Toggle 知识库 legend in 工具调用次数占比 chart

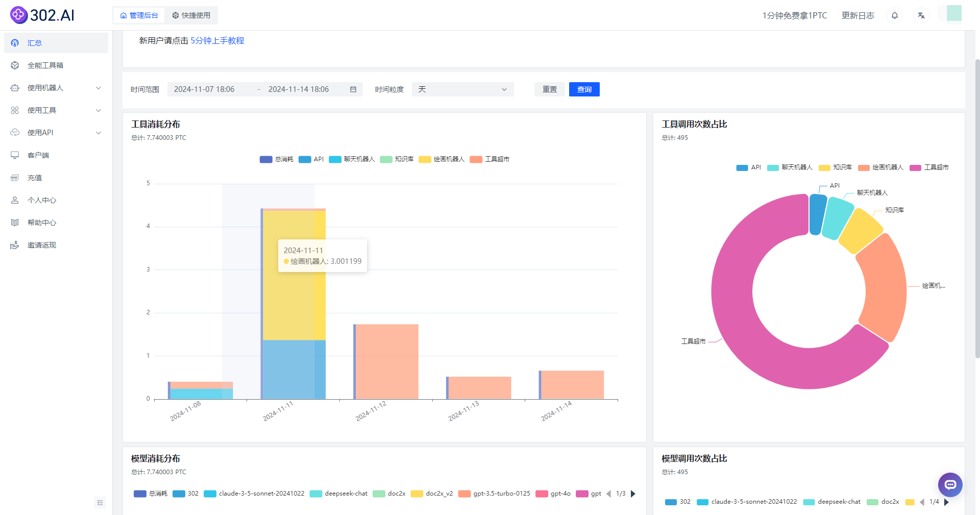click(x=835, y=167)
